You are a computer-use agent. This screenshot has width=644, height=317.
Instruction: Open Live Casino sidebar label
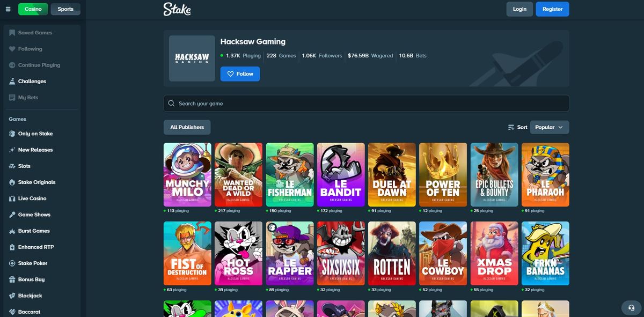pyautogui.click(x=32, y=198)
